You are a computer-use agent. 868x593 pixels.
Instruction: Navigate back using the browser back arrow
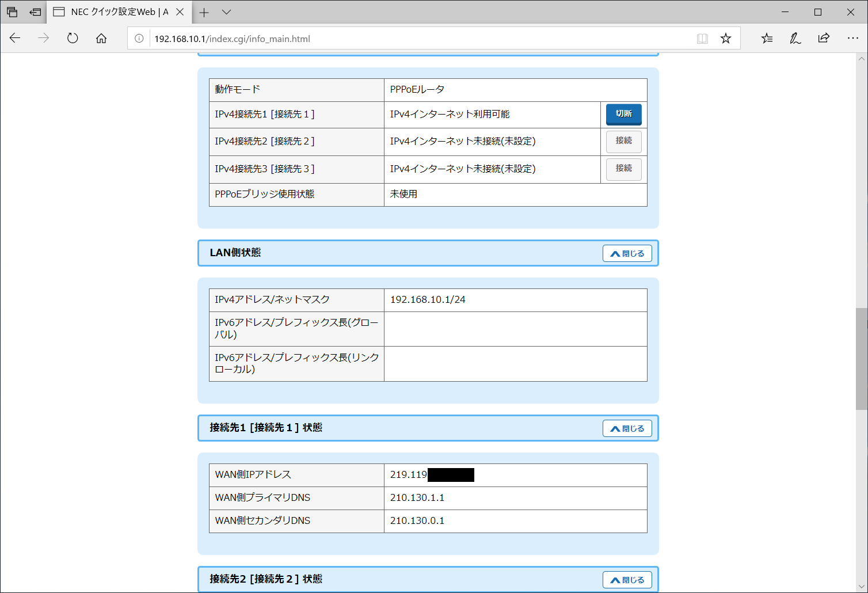[14, 38]
